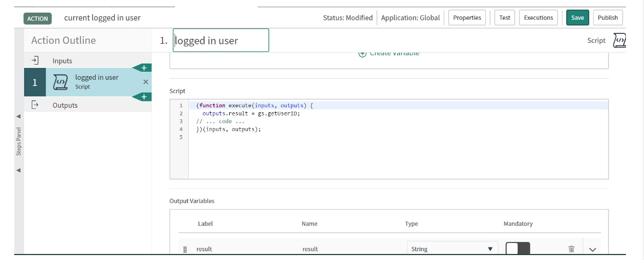644x260 pixels.
Task: Expand the result variable row chevron
Action: pos(592,250)
